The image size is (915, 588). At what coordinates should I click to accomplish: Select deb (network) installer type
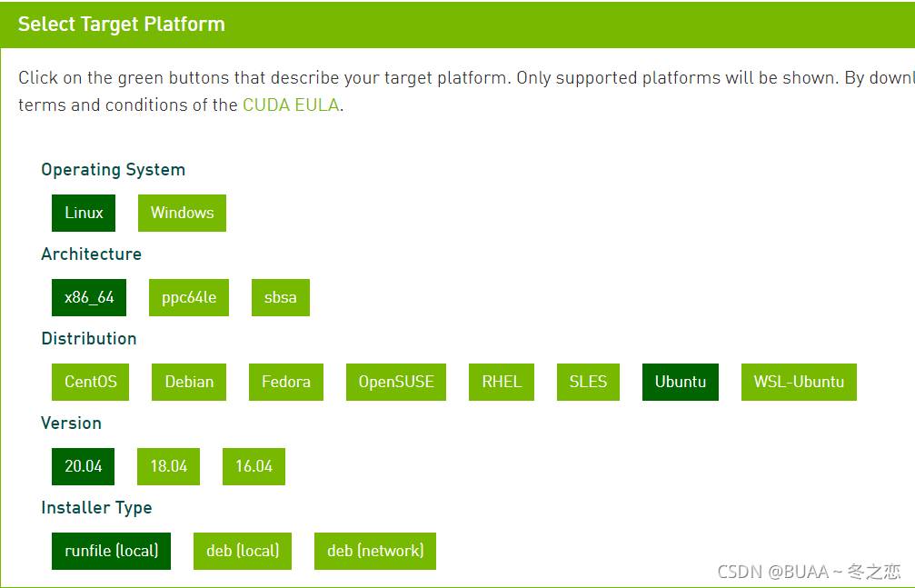(375, 552)
